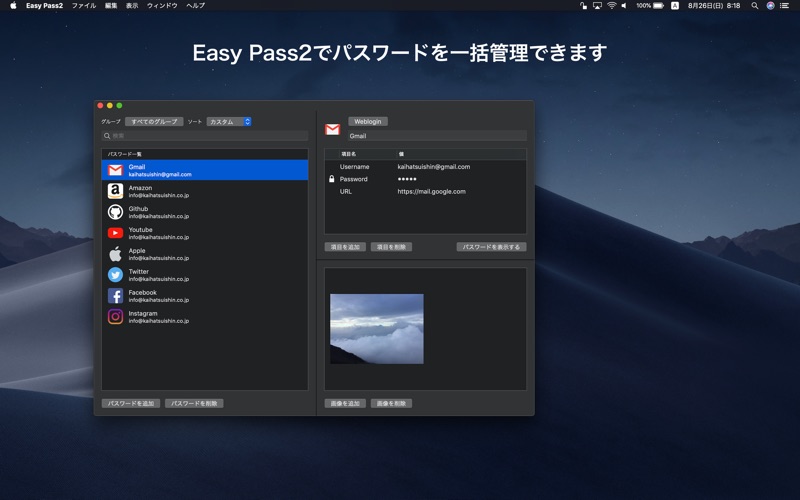
Task: Click the Instagram icon in the password list
Action: point(115,316)
